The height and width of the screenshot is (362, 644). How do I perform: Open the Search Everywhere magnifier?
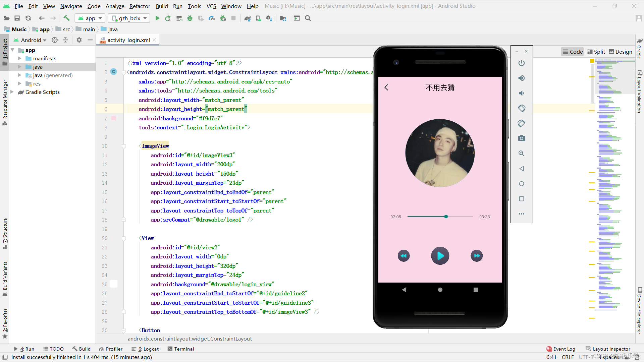pos(308,18)
